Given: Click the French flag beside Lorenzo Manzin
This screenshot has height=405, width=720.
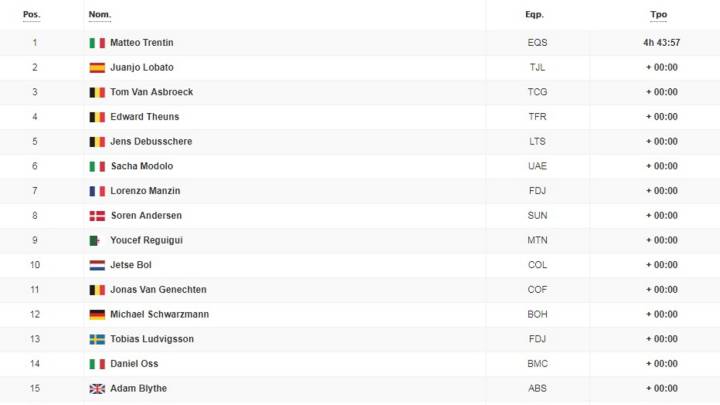Looking at the screenshot, I should click(97, 191).
